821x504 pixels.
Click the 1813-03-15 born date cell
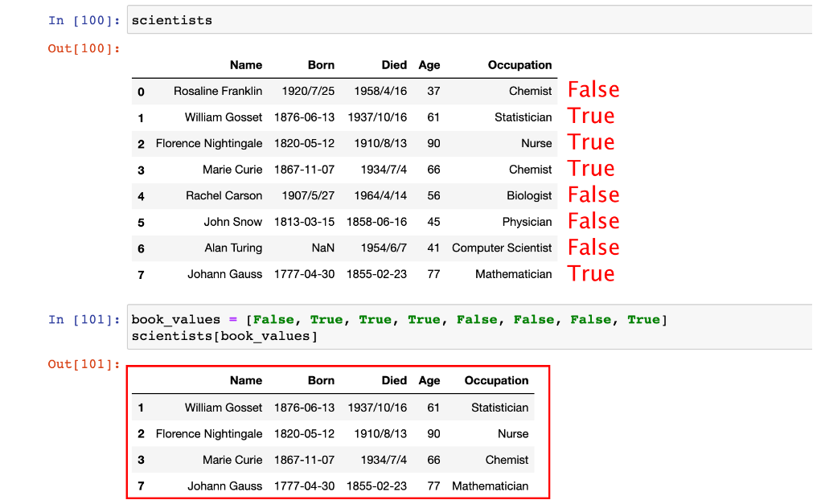[304, 222]
